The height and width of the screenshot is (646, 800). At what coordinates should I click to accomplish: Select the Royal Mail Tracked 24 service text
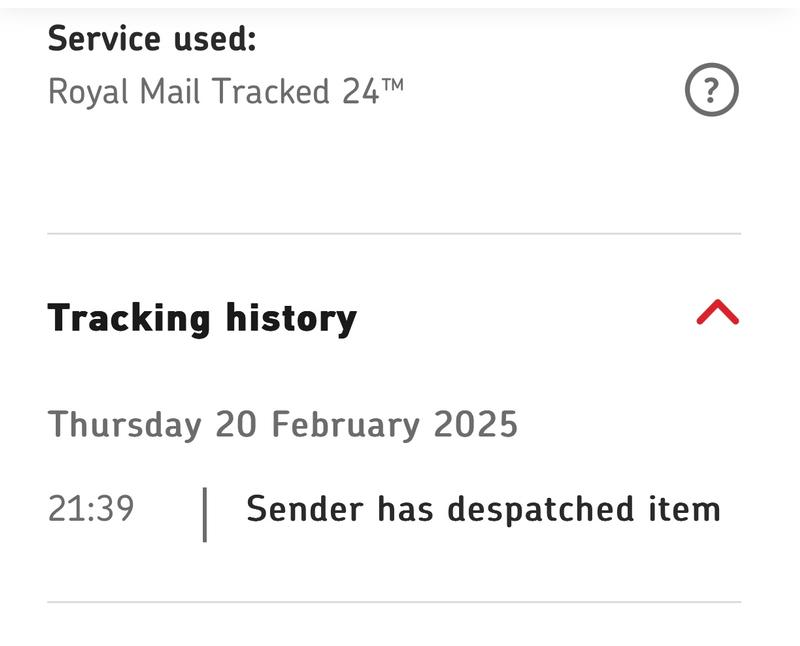(x=225, y=92)
